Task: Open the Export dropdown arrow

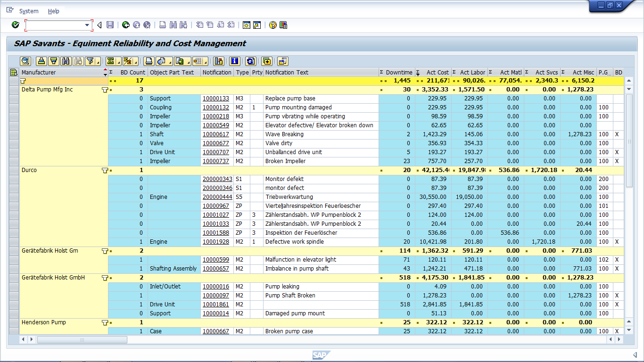Action: [x=188, y=61]
